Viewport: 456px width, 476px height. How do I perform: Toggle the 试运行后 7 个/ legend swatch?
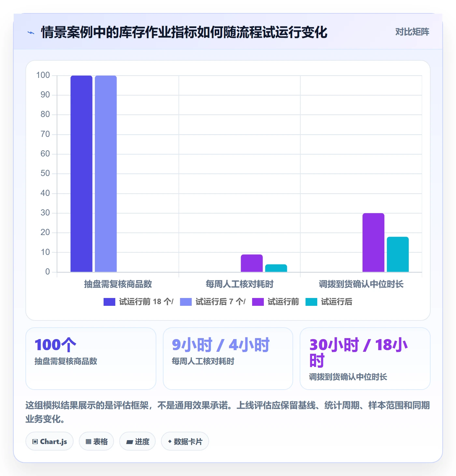186,302
